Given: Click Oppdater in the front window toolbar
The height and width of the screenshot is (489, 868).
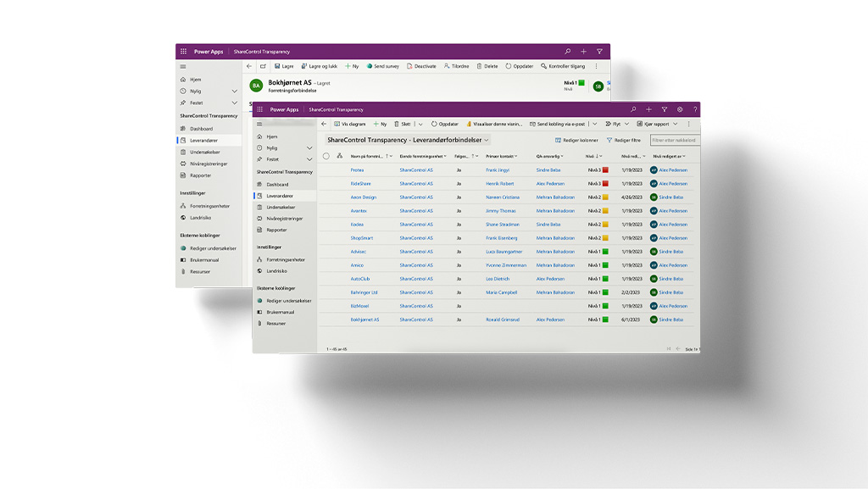Looking at the screenshot, I should point(445,124).
